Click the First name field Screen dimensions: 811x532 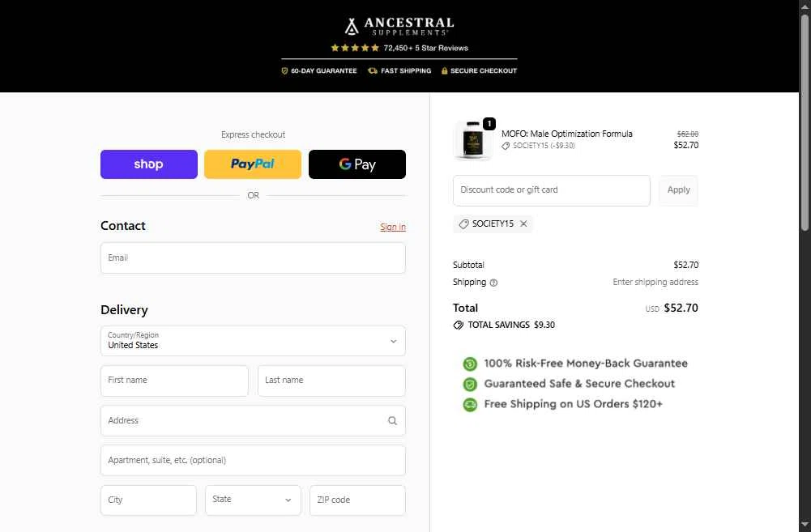click(x=174, y=381)
